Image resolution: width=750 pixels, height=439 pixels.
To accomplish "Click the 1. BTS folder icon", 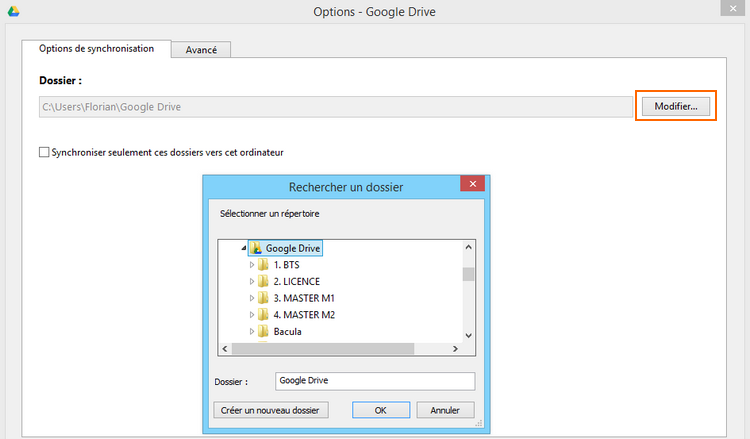I will [264, 265].
